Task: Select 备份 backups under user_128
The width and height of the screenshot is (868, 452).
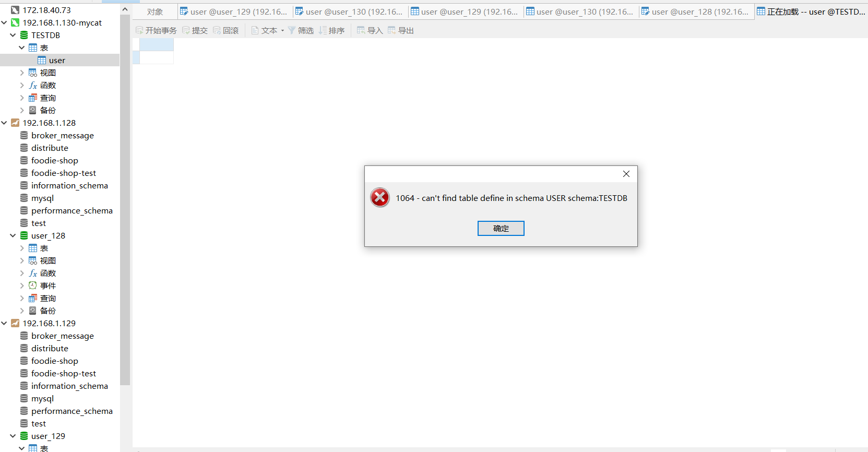Action: click(x=48, y=311)
